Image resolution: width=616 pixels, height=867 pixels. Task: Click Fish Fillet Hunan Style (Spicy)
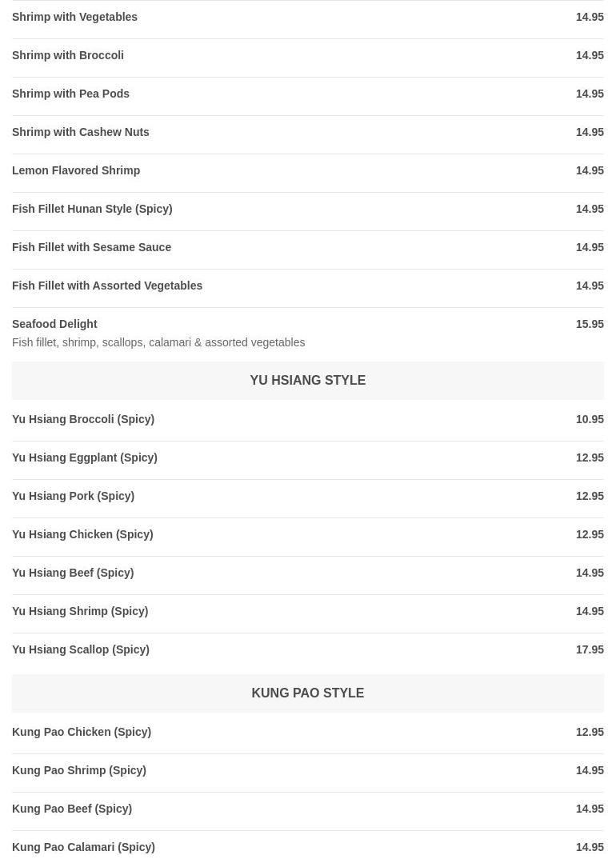click(x=308, y=209)
